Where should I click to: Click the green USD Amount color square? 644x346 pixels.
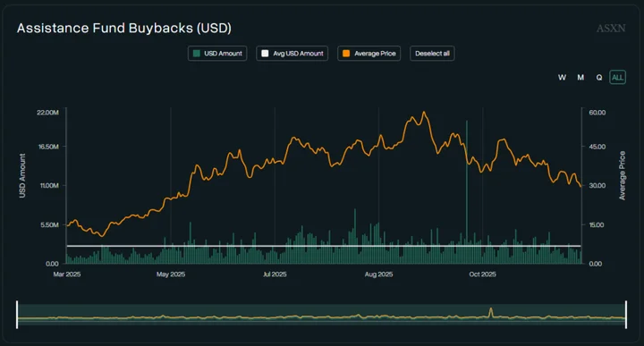(196, 54)
